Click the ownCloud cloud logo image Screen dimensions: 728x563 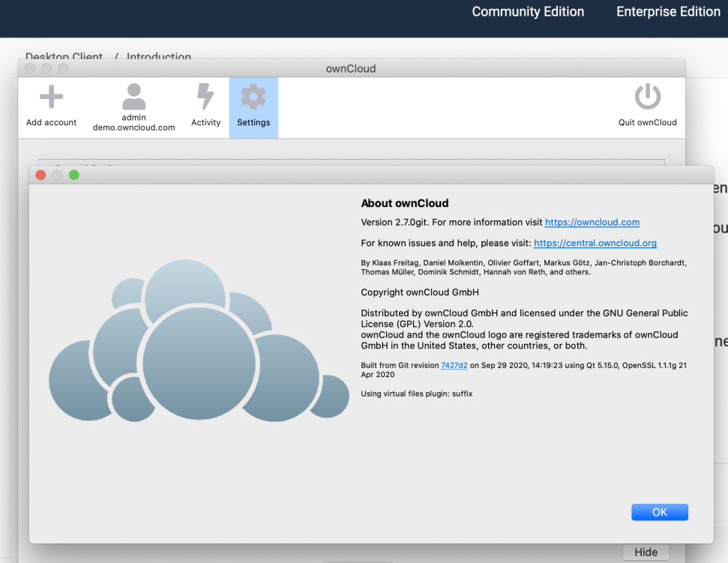click(199, 340)
